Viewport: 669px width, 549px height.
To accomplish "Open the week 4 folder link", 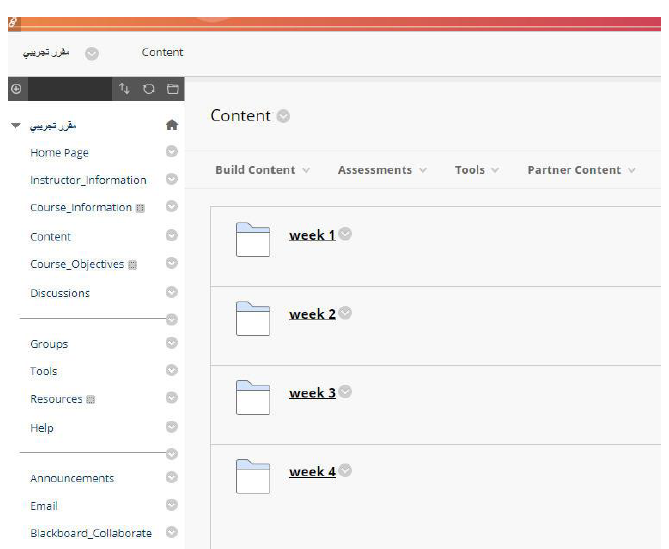I will pyautogui.click(x=312, y=472).
